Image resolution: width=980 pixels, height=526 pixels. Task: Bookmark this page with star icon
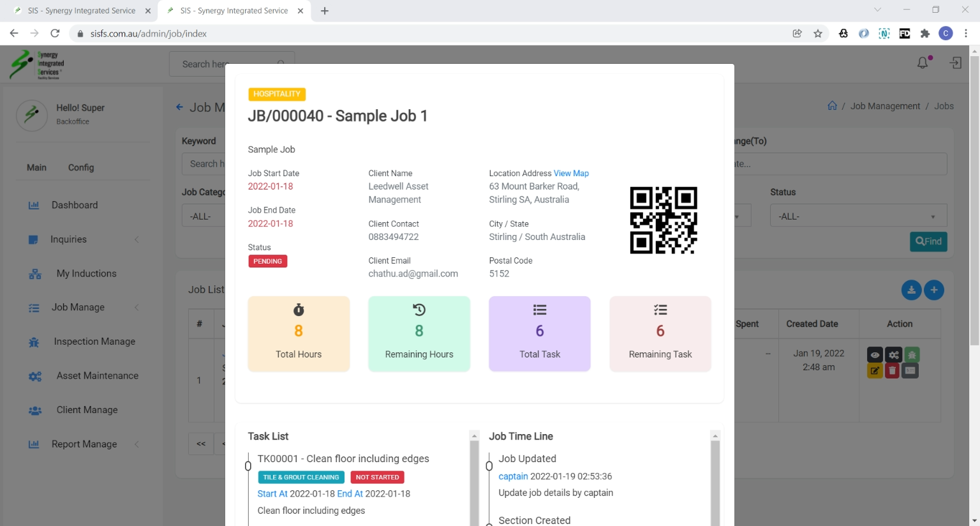click(818, 34)
